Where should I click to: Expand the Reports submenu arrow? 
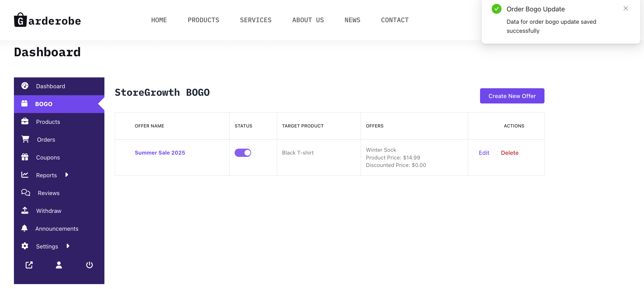67,175
